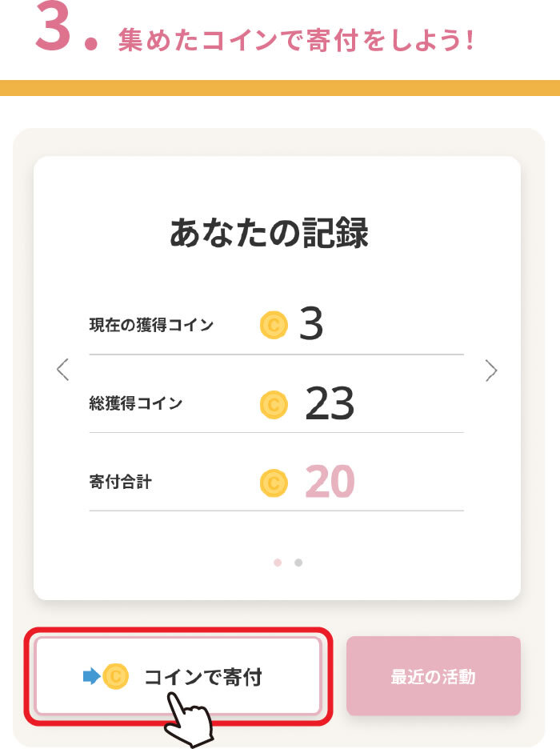Click the 現在の獲得コイン label
This screenshot has width=560, height=749.
[151, 325]
